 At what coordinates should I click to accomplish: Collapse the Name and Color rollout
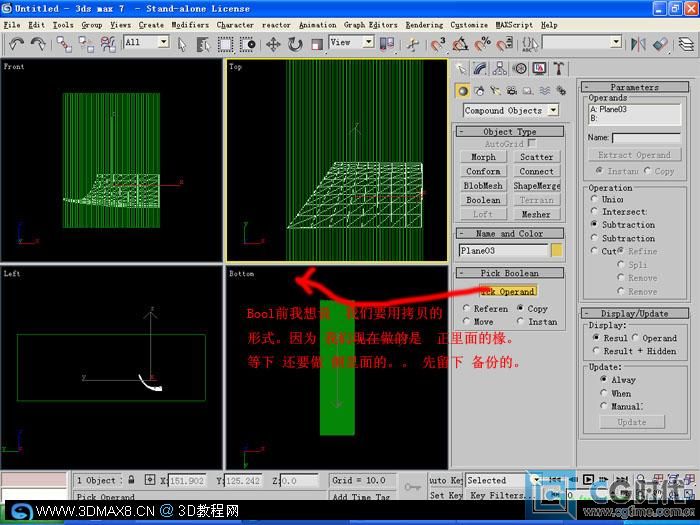click(x=509, y=233)
